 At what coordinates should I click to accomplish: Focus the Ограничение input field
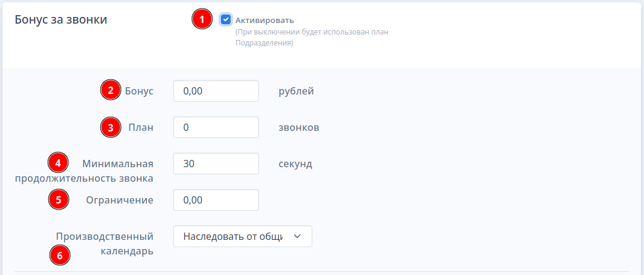point(216,200)
